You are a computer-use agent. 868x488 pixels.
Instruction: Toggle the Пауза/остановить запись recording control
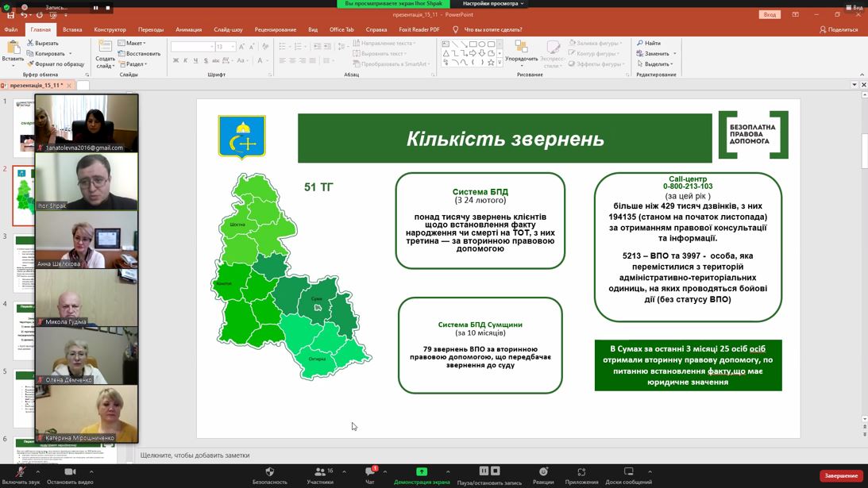[x=489, y=473]
